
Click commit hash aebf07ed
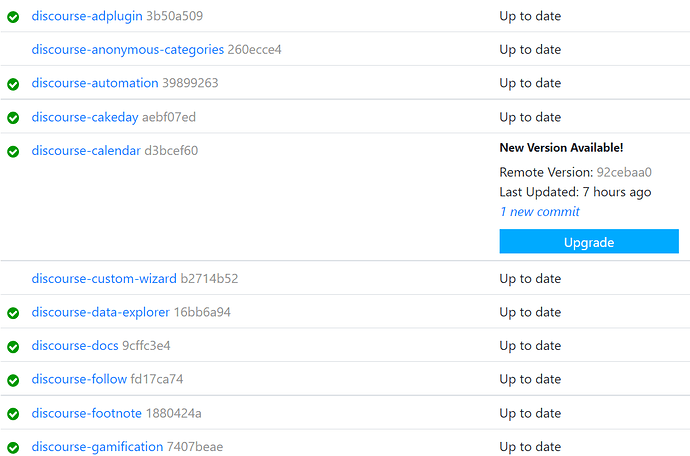[169, 118]
